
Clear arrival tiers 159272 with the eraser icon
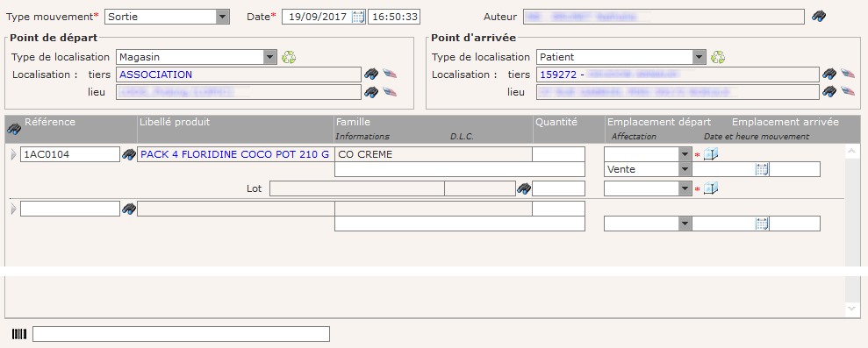click(x=848, y=75)
